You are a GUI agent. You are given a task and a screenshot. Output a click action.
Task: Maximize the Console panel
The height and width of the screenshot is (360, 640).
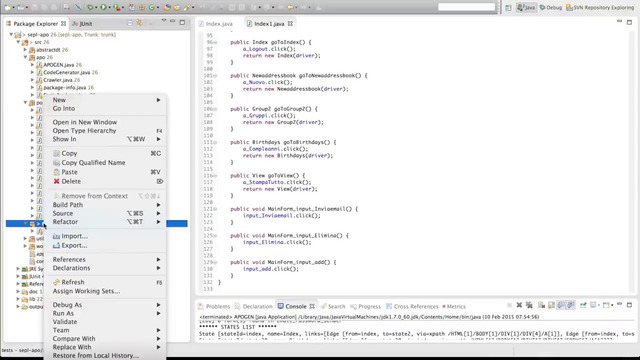click(x=629, y=304)
